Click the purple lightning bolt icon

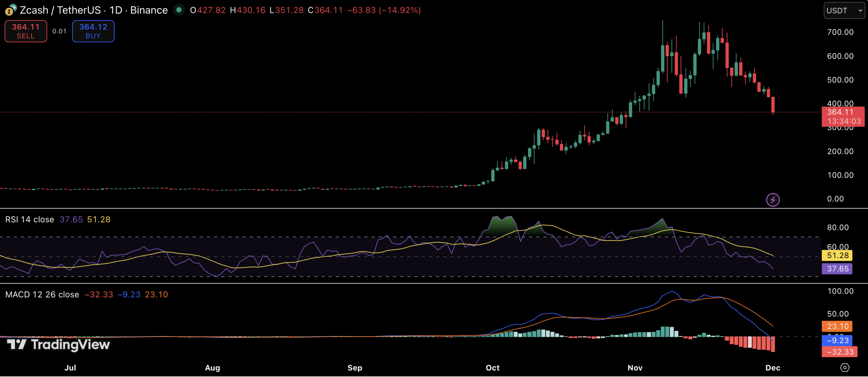point(773,200)
